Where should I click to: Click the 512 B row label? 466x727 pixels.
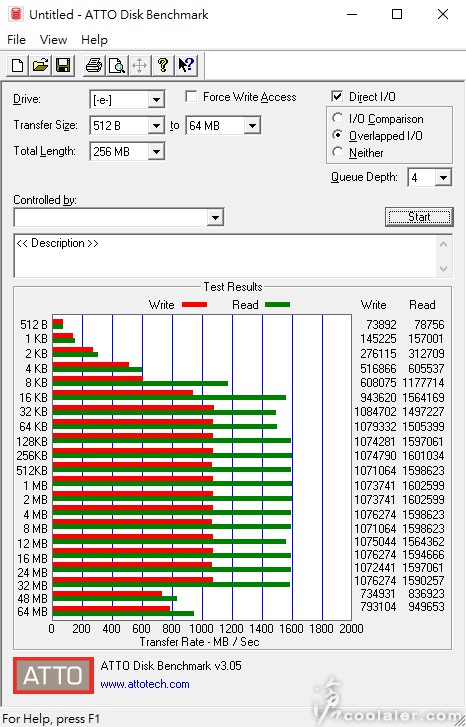point(34,325)
